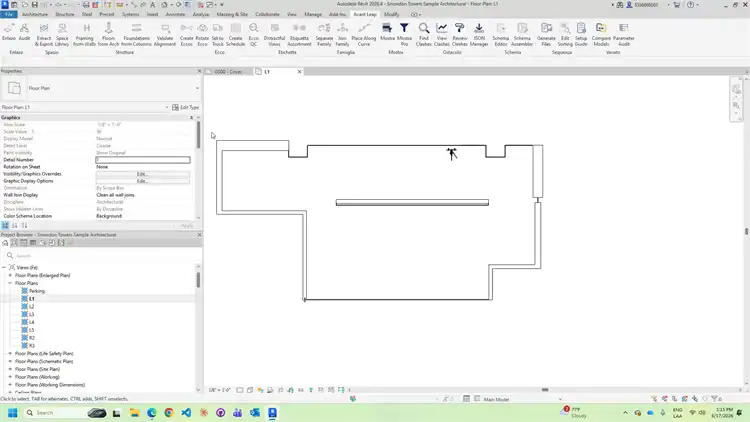
Task: Launch the Compare Models tool
Action: tap(601, 35)
